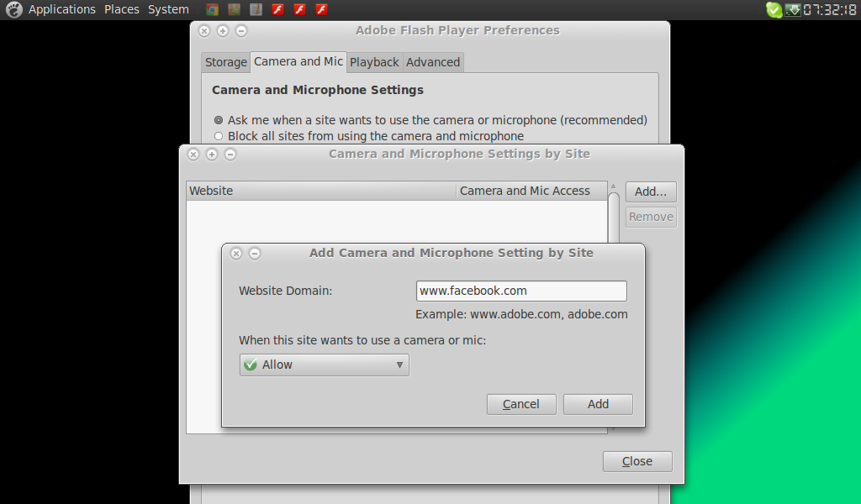Click the green checkmark icon beside Allow

[x=251, y=365]
